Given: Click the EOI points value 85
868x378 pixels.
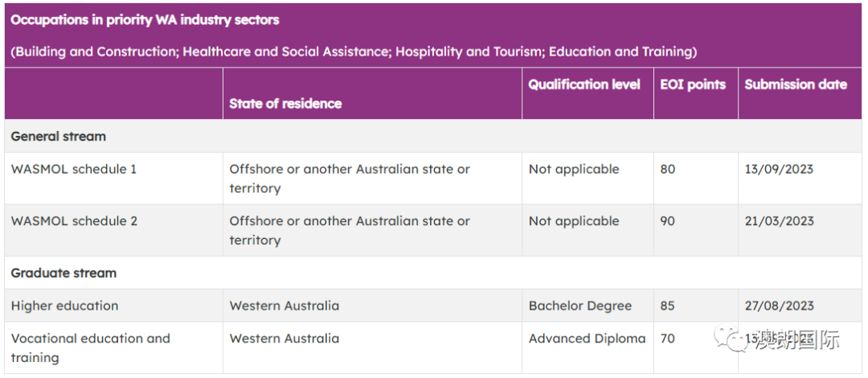Looking at the screenshot, I should pyautogui.click(x=667, y=306).
